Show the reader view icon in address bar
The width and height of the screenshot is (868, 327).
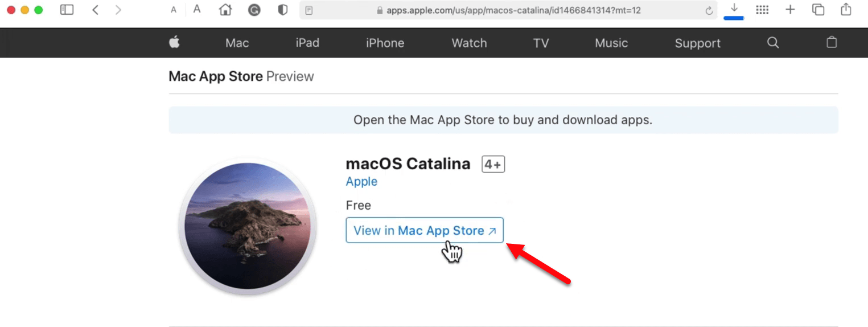tap(309, 10)
